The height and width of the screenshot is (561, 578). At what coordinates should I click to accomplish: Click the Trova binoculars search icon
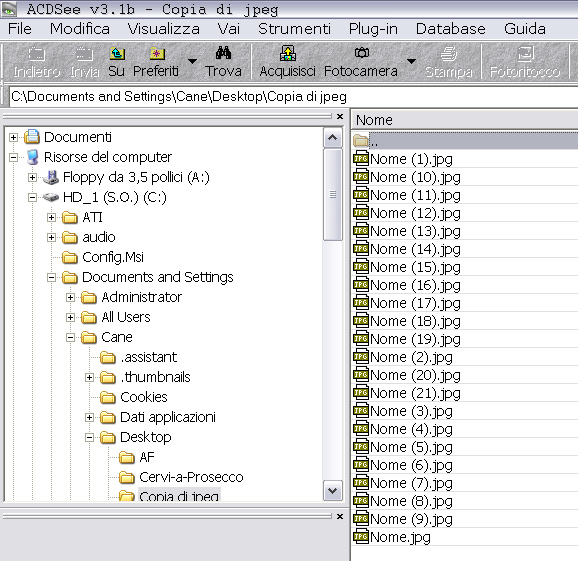click(x=223, y=53)
